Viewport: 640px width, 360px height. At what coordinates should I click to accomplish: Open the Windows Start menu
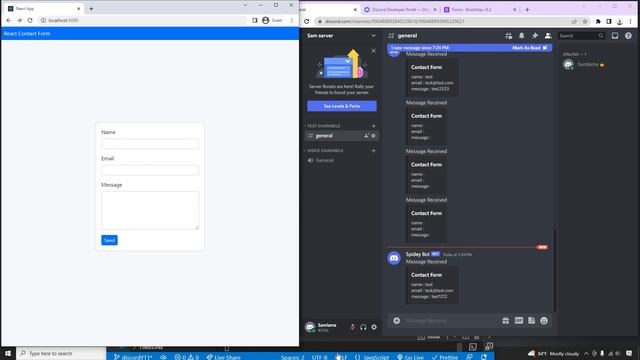[8, 353]
